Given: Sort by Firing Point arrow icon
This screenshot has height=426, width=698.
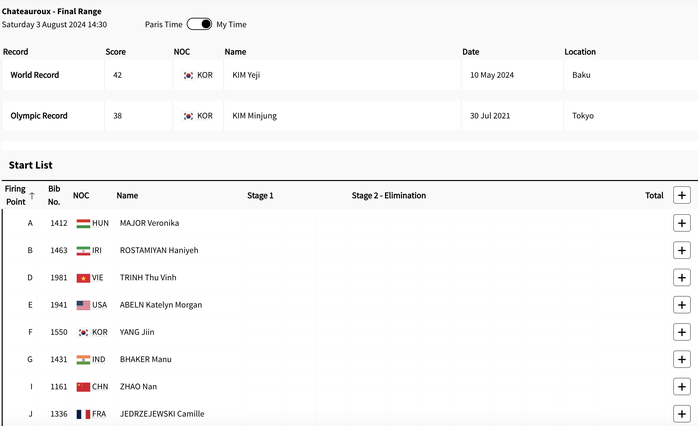Looking at the screenshot, I should (x=32, y=195).
